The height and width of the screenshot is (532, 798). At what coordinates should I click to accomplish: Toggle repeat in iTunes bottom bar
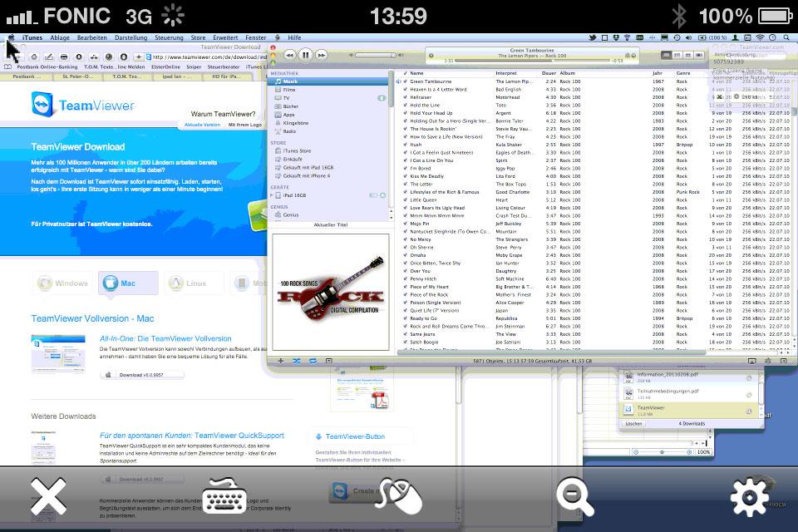313,361
